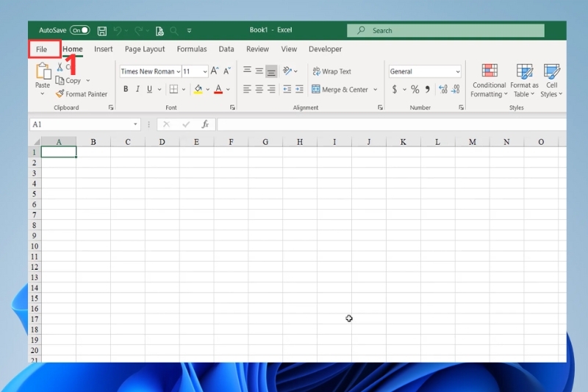Click the print preview document icon
The width and height of the screenshot is (588, 392).
[x=159, y=31]
